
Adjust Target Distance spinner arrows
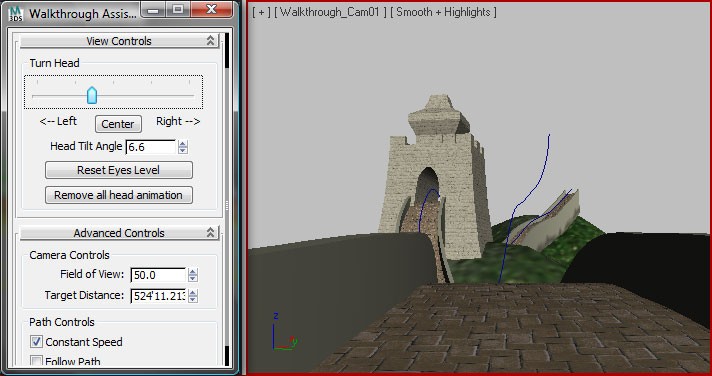[x=193, y=296]
